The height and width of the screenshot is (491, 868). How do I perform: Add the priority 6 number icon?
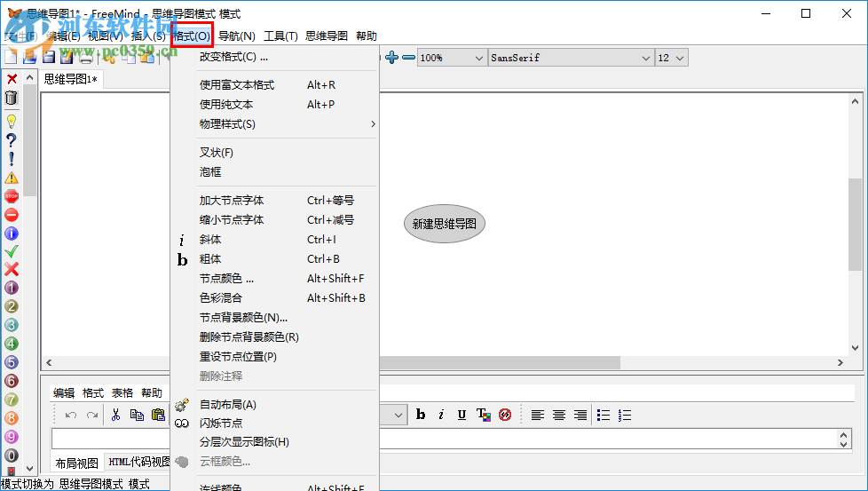[x=12, y=381]
